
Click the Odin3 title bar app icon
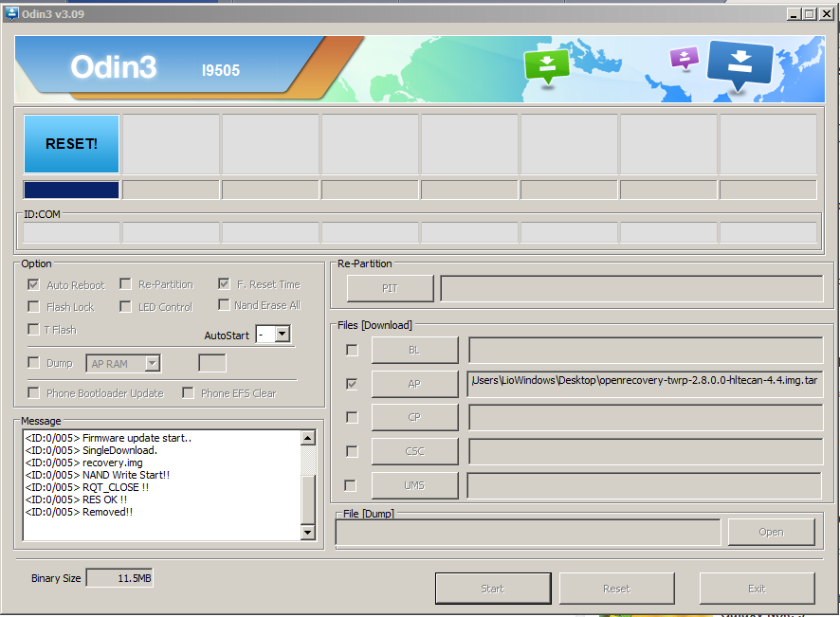11,13
